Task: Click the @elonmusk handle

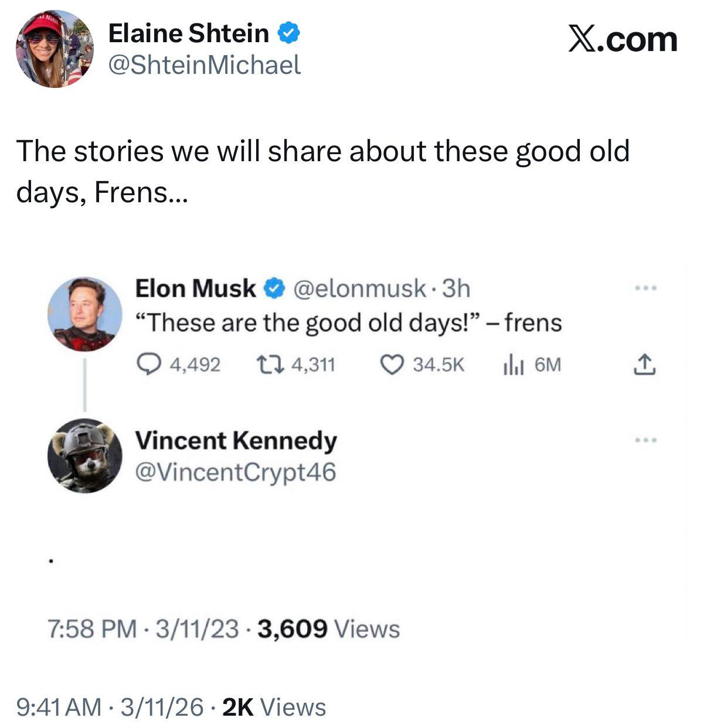Action: click(359, 288)
